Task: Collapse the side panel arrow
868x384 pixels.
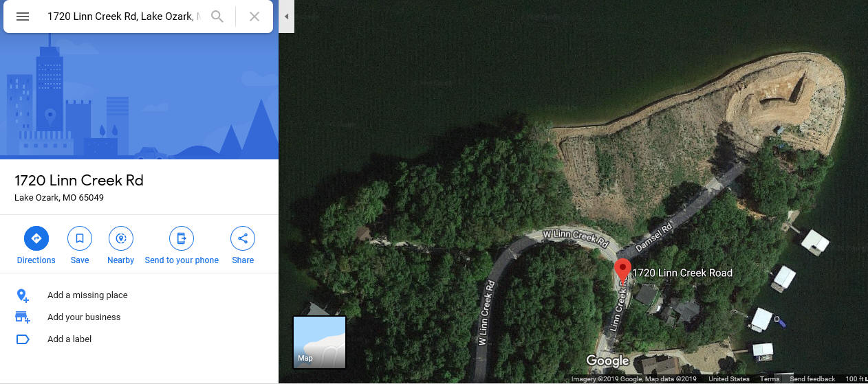Action: click(286, 16)
